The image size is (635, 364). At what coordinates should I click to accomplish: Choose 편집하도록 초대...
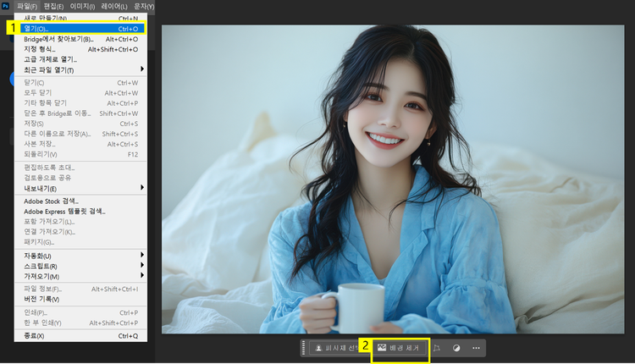80,168
